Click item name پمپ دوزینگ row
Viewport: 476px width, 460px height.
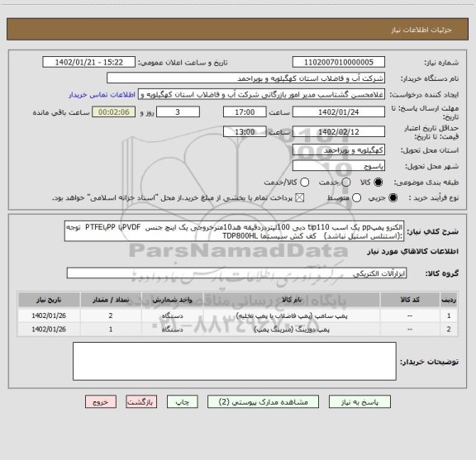[x=292, y=330]
